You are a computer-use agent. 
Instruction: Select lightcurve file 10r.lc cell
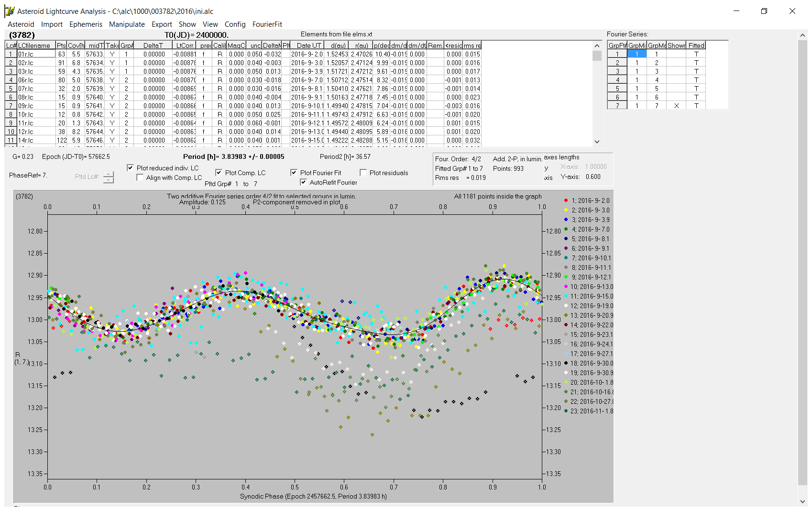[36, 114]
